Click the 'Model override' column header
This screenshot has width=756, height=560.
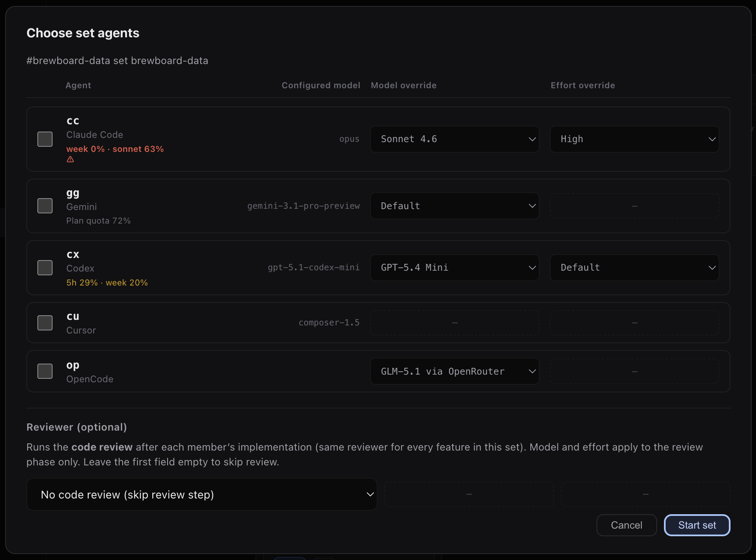403,85
